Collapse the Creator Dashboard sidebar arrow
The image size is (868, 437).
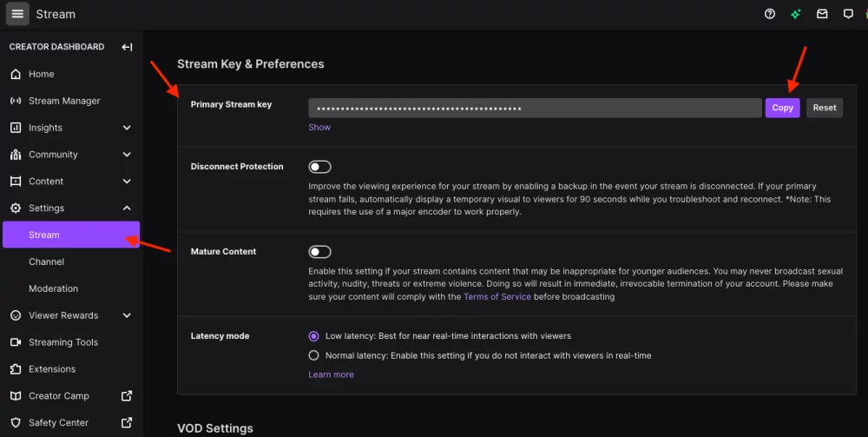click(x=127, y=47)
